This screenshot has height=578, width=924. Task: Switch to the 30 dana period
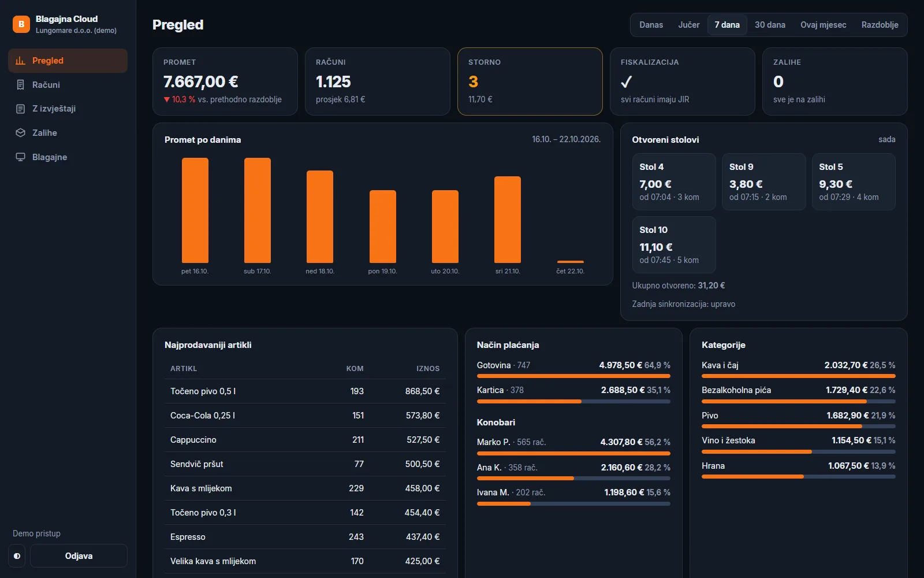click(770, 25)
